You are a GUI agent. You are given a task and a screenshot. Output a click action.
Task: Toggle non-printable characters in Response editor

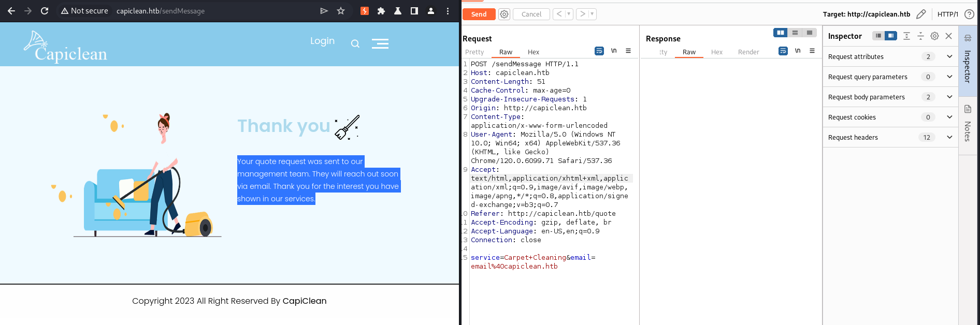click(x=798, y=51)
